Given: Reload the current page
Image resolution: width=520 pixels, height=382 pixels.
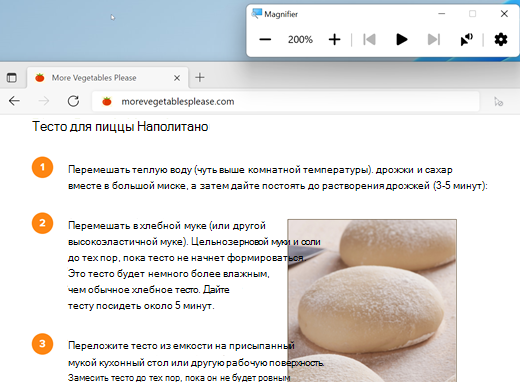Looking at the screenshot, I should coord(73,101).
